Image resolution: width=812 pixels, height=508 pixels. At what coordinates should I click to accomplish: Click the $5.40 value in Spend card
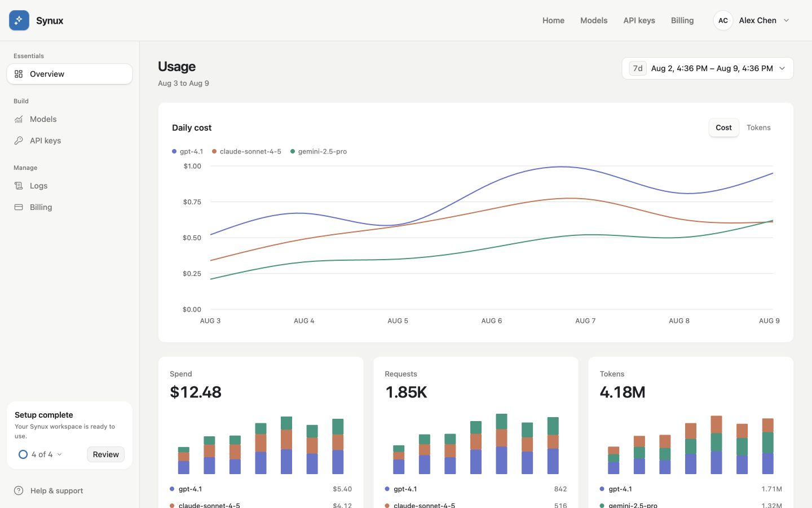(x=342, y=489)
